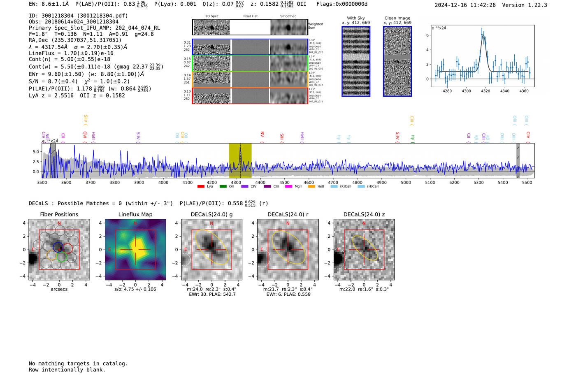Click the Primary Spec_Slot_IFU_AMP line

pos(95,28)
